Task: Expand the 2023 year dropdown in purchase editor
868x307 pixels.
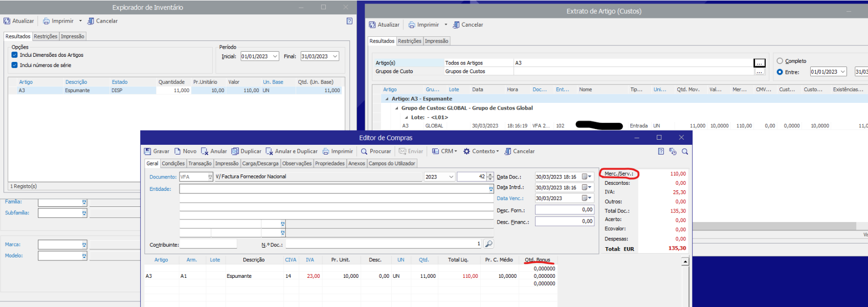Action: (451, 177)
